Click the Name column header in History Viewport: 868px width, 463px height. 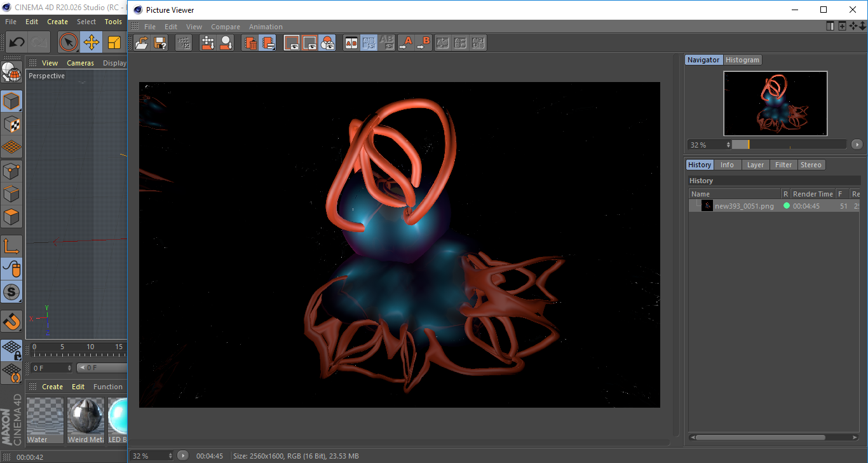click(735, 194)
